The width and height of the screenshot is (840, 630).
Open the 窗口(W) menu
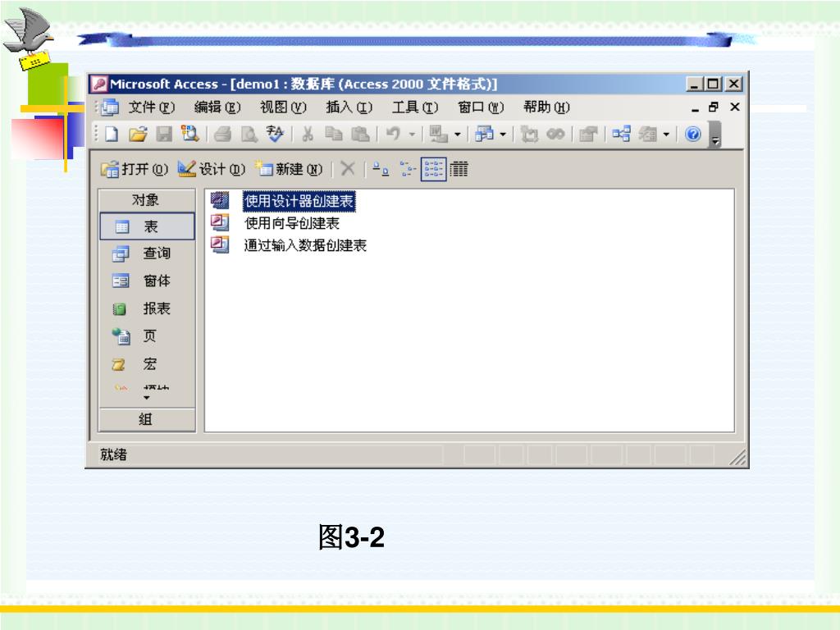coord(481,107)
